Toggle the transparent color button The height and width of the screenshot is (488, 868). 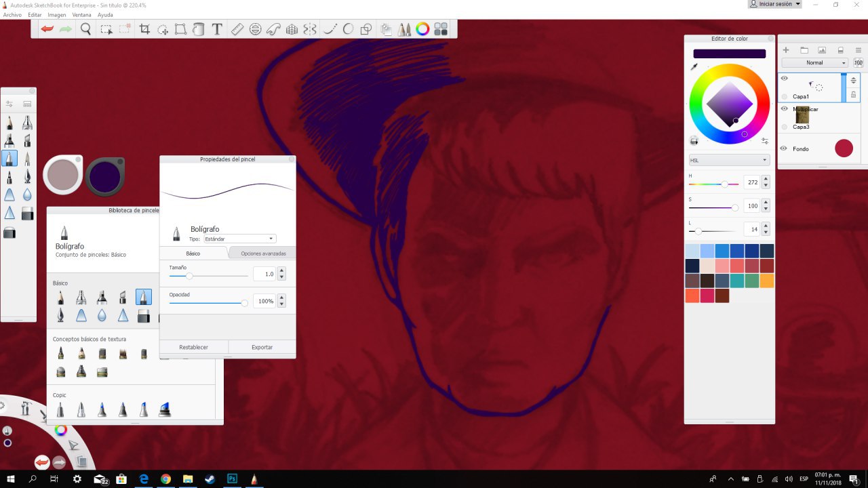pos(694,140)
